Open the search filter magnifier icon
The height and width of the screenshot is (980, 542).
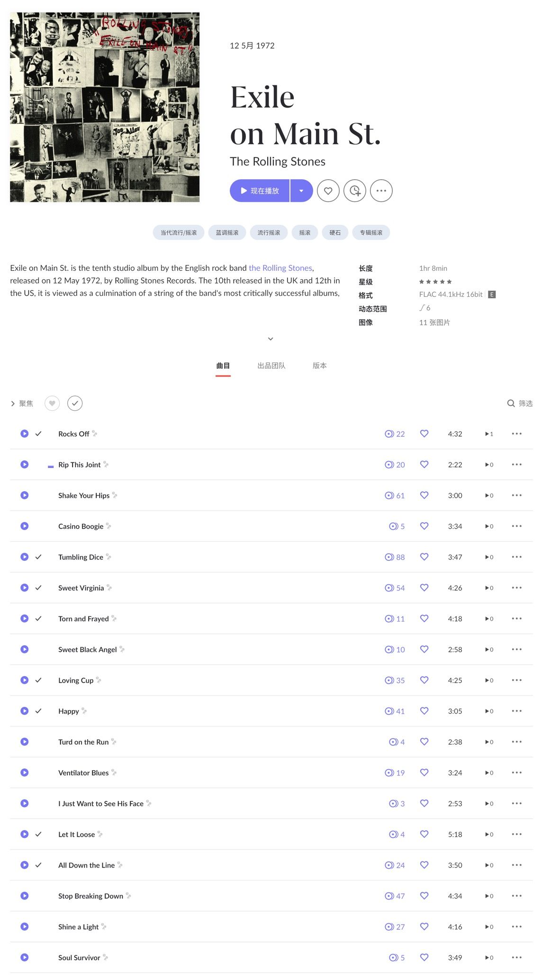point(511,403)
